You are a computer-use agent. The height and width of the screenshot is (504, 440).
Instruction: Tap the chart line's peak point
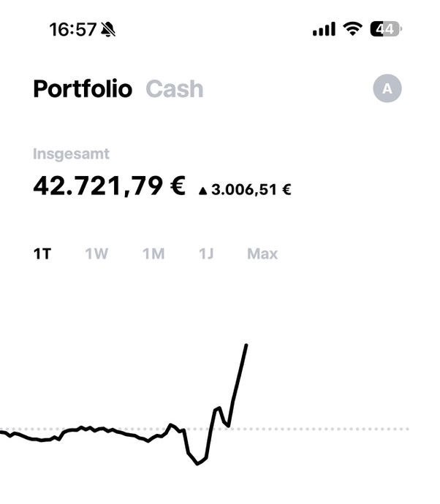(246, 345)
